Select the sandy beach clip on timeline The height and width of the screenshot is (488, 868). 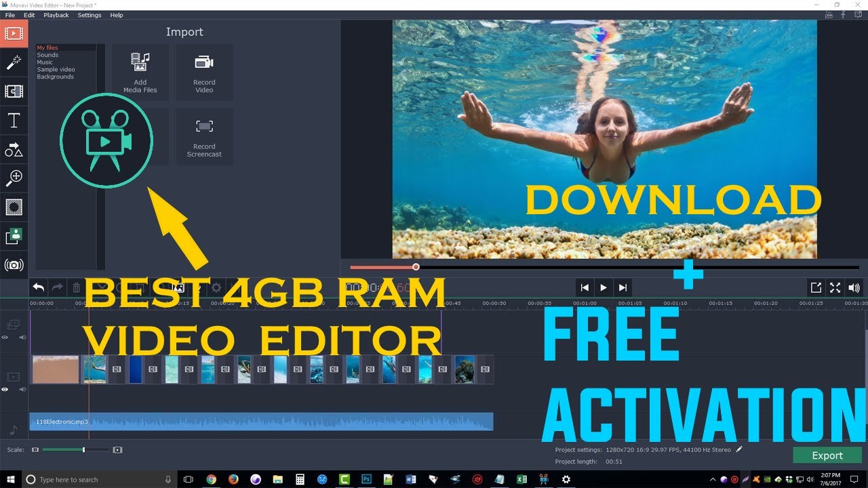[56, 369]
